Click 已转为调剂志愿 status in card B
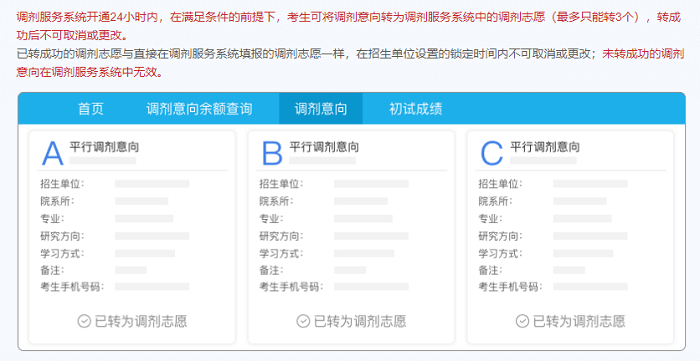This screenshot has height=361, width=700. (x=360, y=321)
